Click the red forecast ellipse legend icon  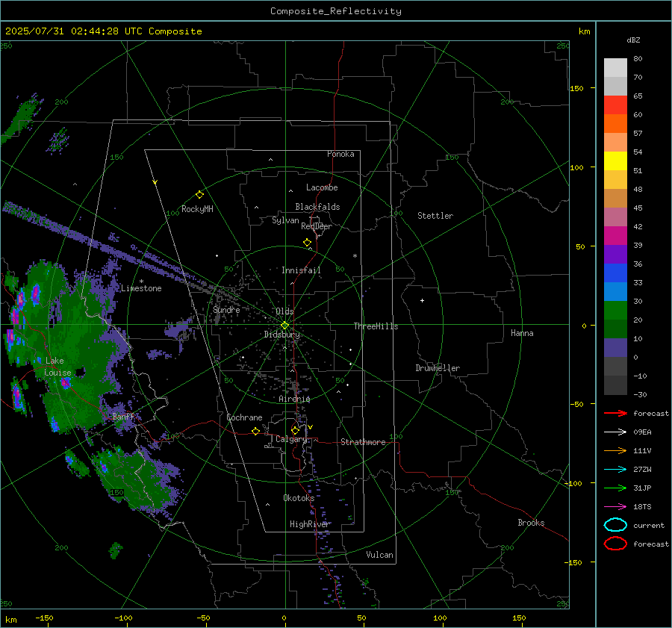(x=615, y=544)
